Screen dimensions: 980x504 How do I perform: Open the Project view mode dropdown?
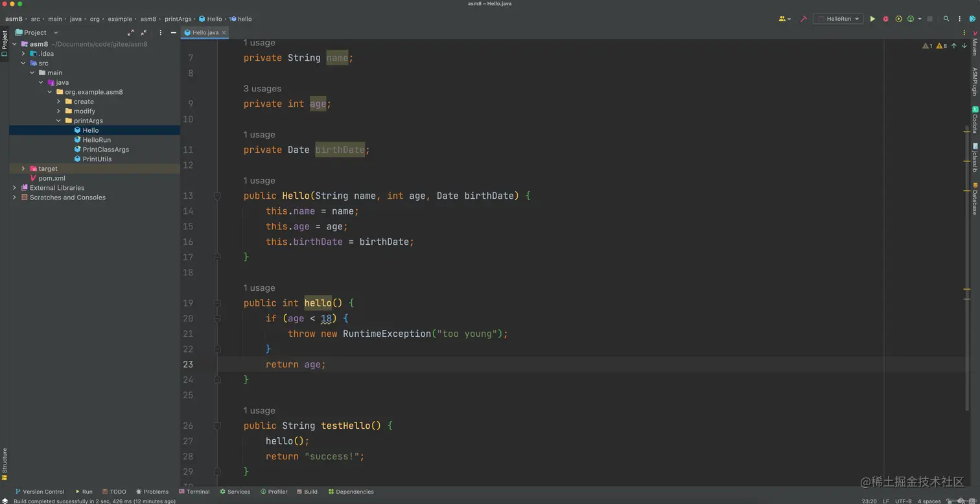36,32
